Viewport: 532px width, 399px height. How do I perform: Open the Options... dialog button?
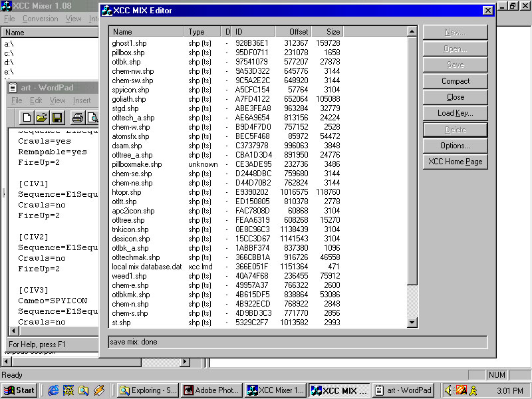(x=456, y=146)
